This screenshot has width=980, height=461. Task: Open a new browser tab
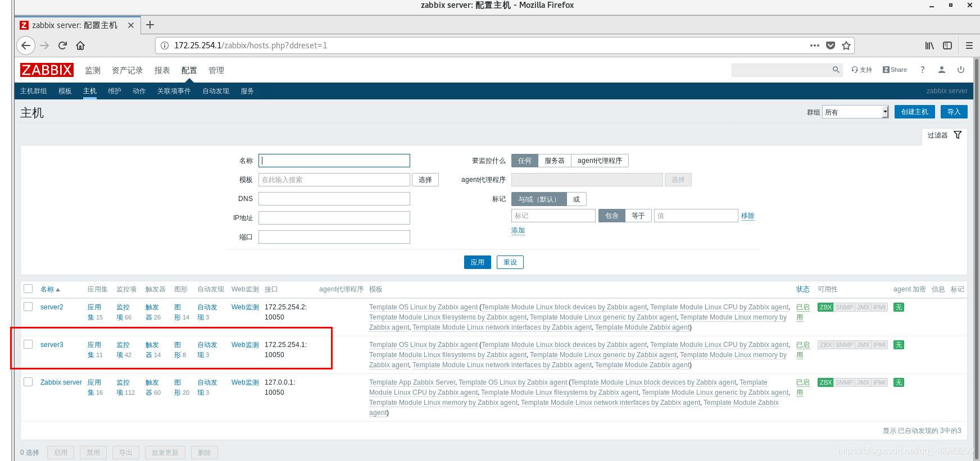pyautogui.click(x=149, y=25)
